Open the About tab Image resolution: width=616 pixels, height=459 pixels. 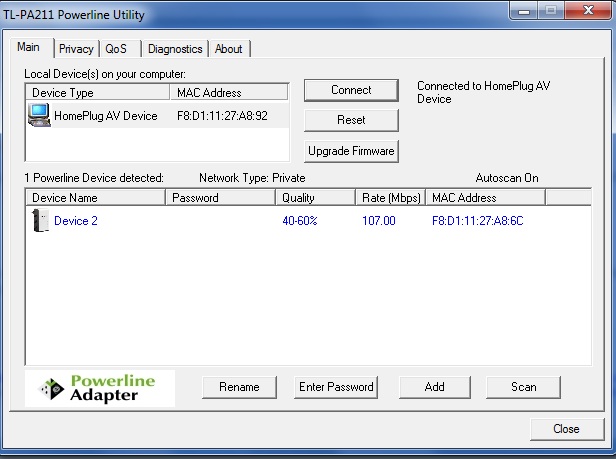[229, 49]
